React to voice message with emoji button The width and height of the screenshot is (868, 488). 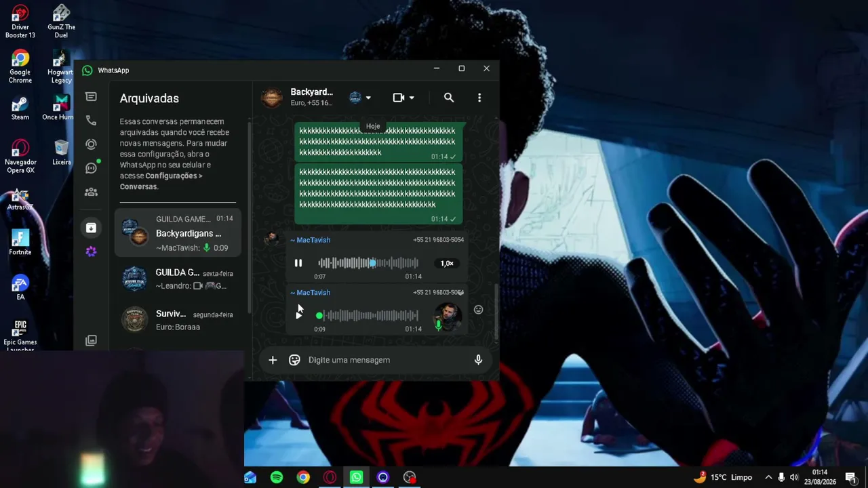[478, 310]
